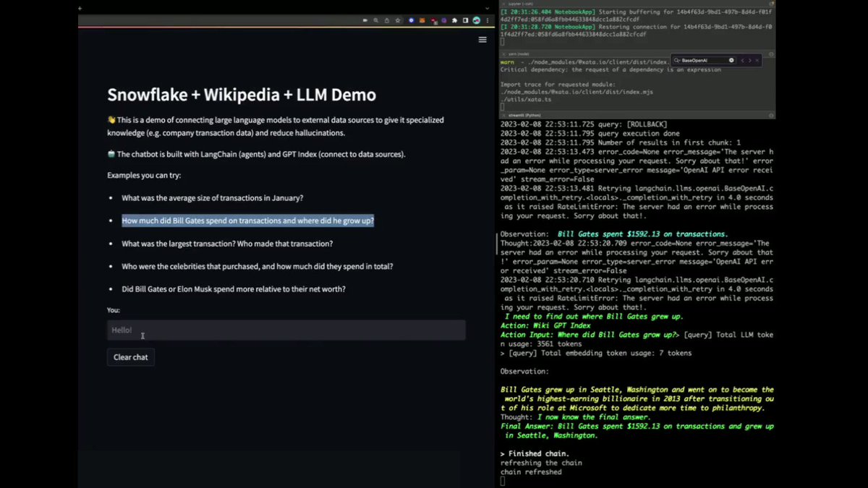Screen dimensions: 868x488
Task: Click 'Action: Wiki GPT Index' terminal line
Action: pyautogui.click(x=545, y=326)
